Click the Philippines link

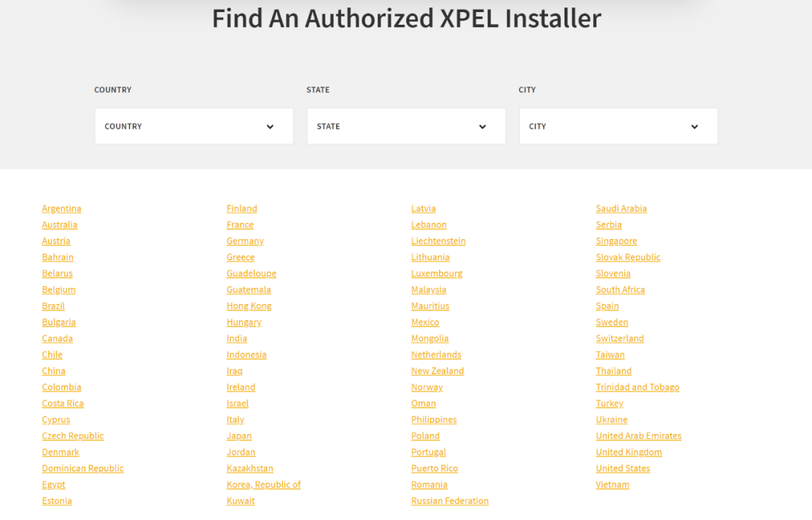434,419
